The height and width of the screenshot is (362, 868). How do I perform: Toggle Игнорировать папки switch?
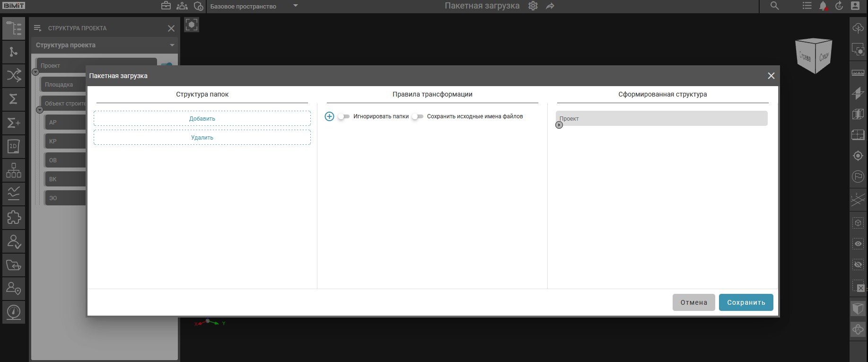click(x=343, y=116)
